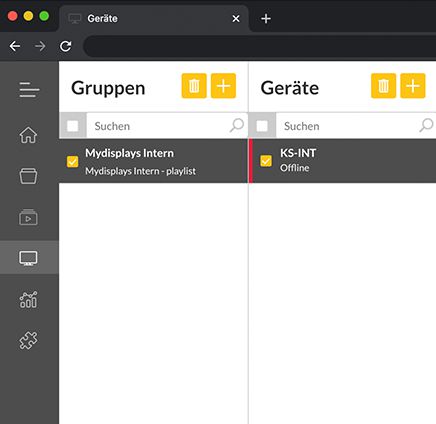
Task: Add a new group with Gruppen plus button
Action: pyautogui.click(x=223, y=86)
